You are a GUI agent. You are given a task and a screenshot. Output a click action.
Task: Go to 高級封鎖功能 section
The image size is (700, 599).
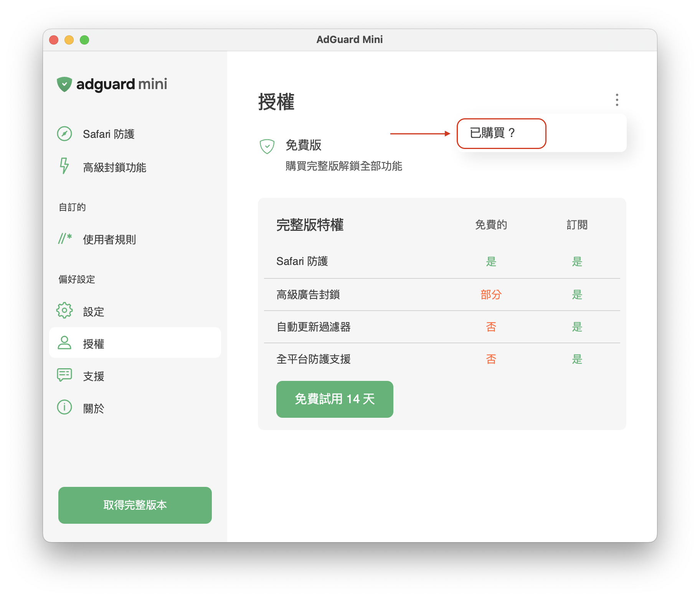(114, 167)
